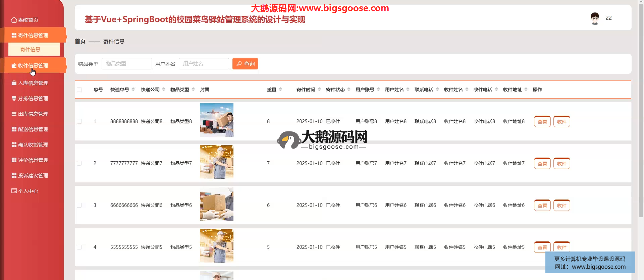Click the 投诉建议管理 grid icon

pos(14,175)
